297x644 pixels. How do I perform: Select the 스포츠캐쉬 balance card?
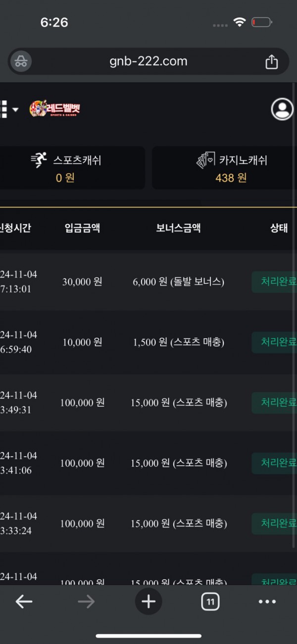pos(72,168)
